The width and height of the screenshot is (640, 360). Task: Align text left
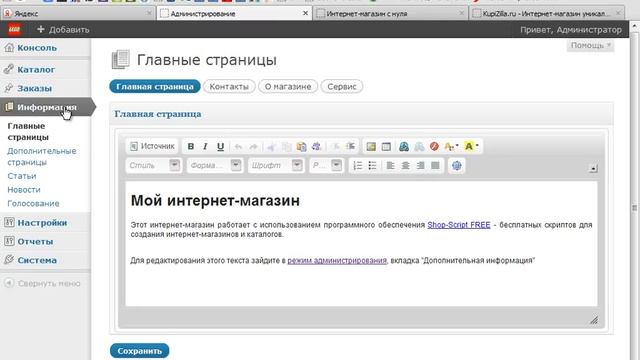click(390, 165)
